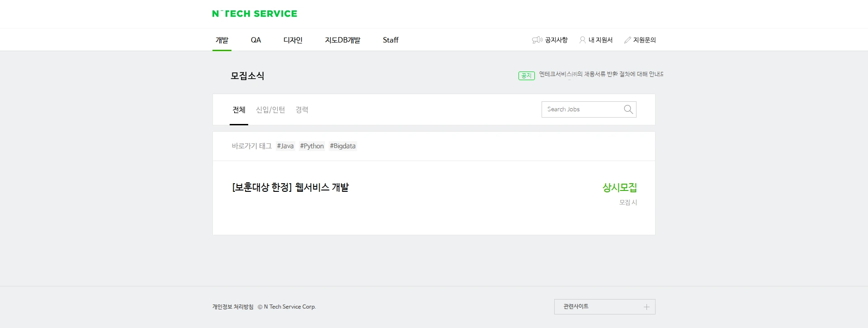The height and width of the screenshot is (328, 868).
Task: Select the 경력 tab
Action: (x=302, y=109)
